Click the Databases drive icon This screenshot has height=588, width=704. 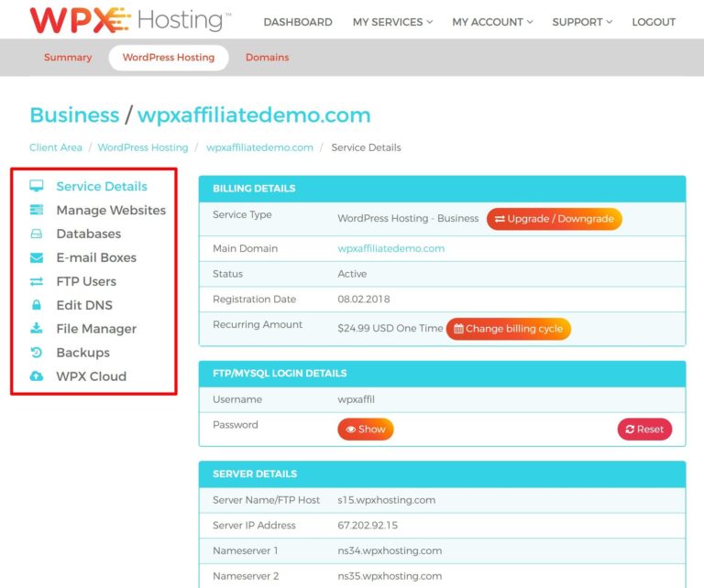point(37,234)
